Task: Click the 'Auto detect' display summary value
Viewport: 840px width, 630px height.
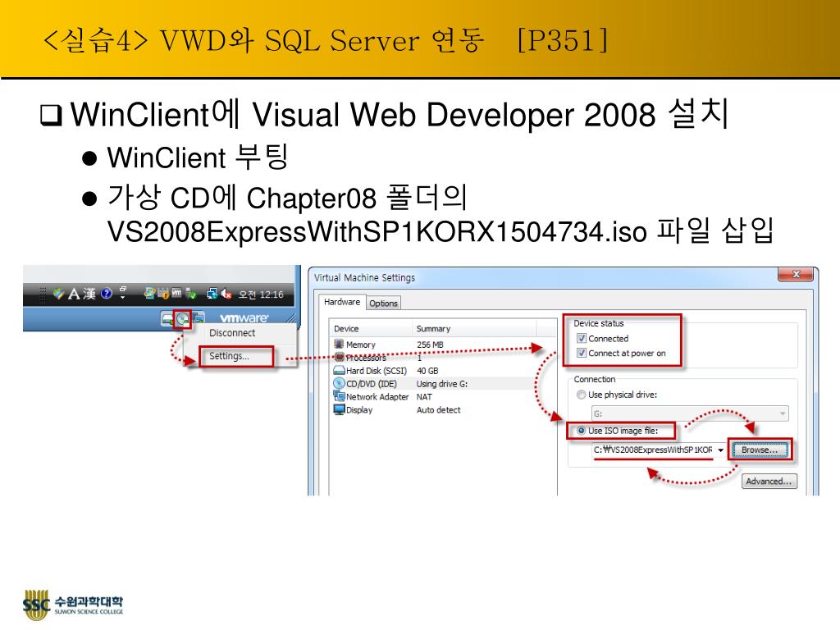Action: point(438,410)
